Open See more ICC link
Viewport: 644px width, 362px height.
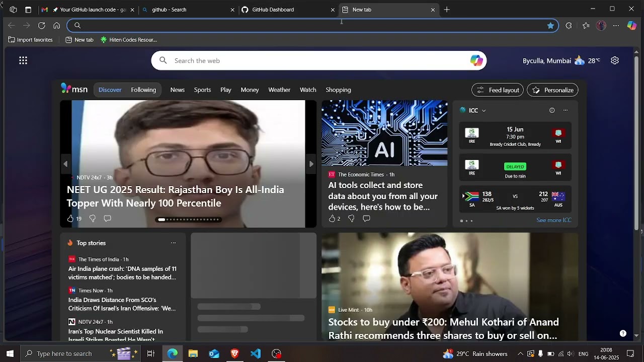[x=554, y=220]
